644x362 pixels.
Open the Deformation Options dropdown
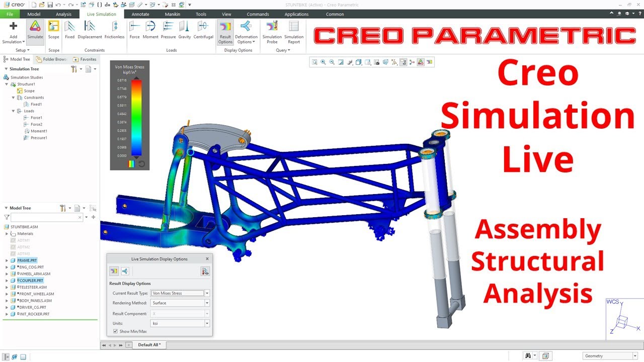[x=246, y=39]
